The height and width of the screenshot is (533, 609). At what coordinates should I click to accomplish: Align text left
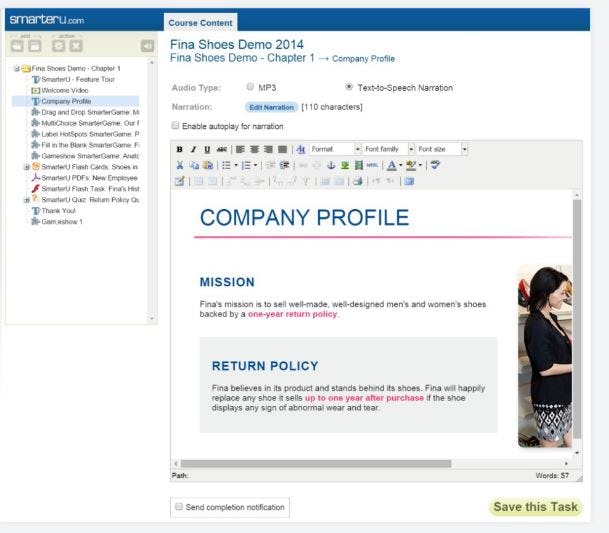click(240, 149)
